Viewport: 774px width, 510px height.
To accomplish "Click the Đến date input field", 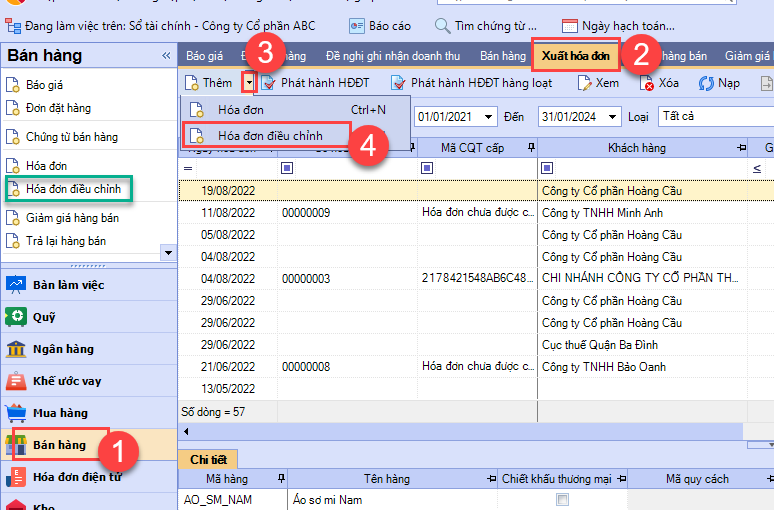I will (579, 117).
